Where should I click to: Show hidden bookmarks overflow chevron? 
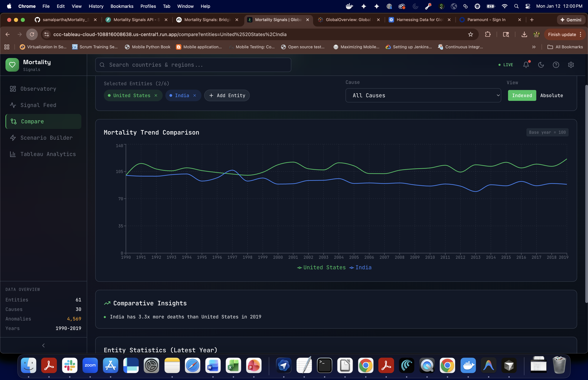(534, 47)
